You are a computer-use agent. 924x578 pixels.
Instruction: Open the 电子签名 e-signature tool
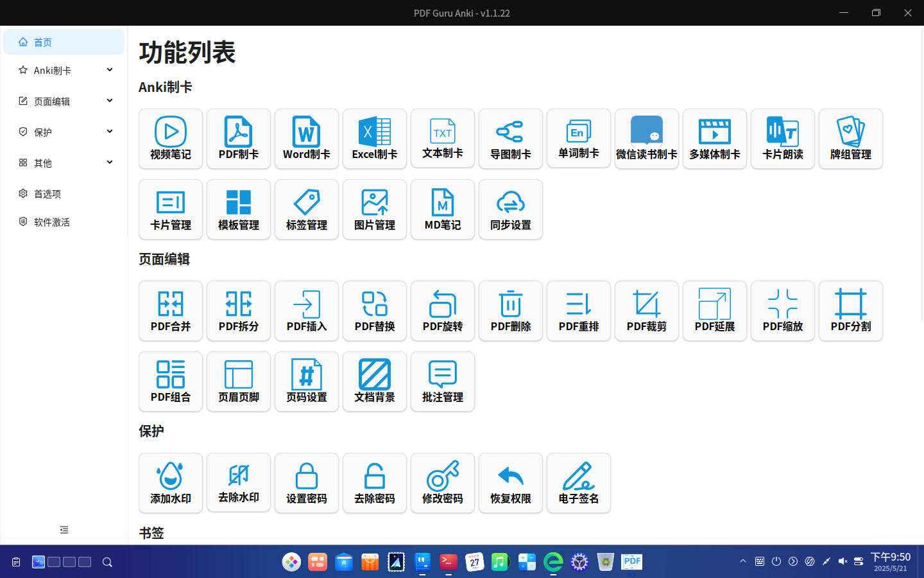tap(579, 483)
